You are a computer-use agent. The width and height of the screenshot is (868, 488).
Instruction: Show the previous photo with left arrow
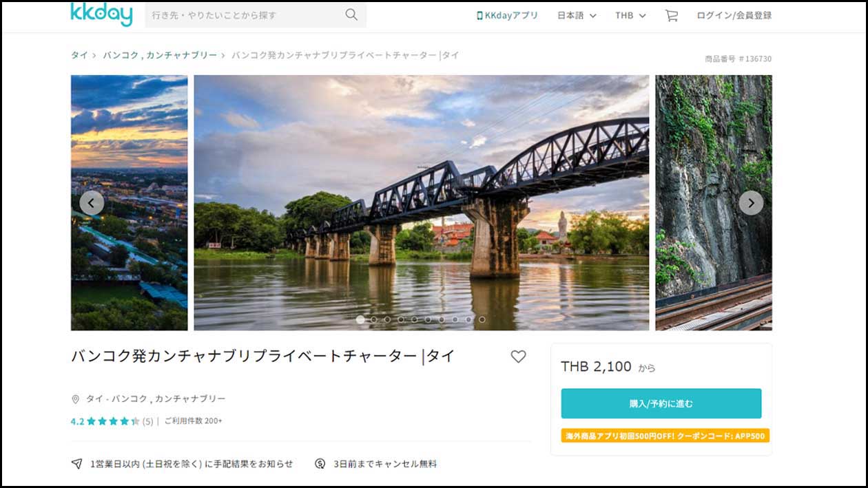92,203
